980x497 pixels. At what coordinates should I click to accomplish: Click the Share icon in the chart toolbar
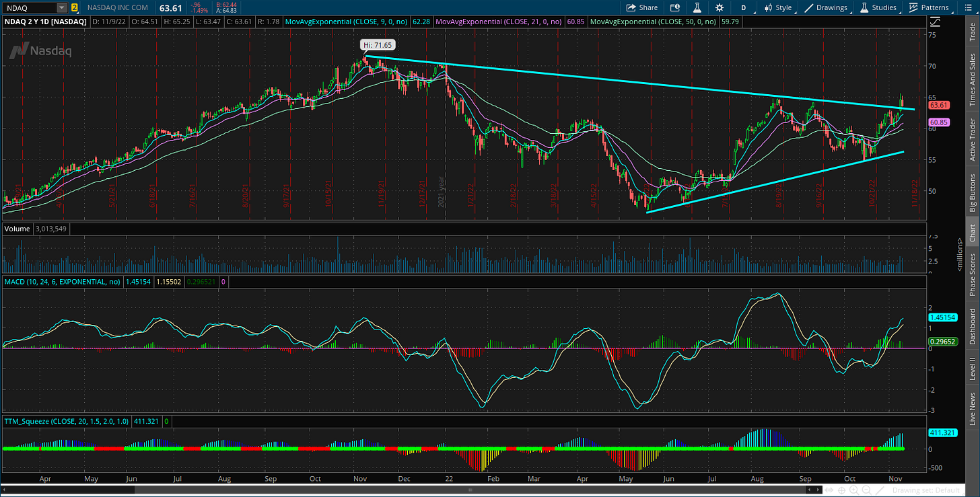(x=642, y=7)
